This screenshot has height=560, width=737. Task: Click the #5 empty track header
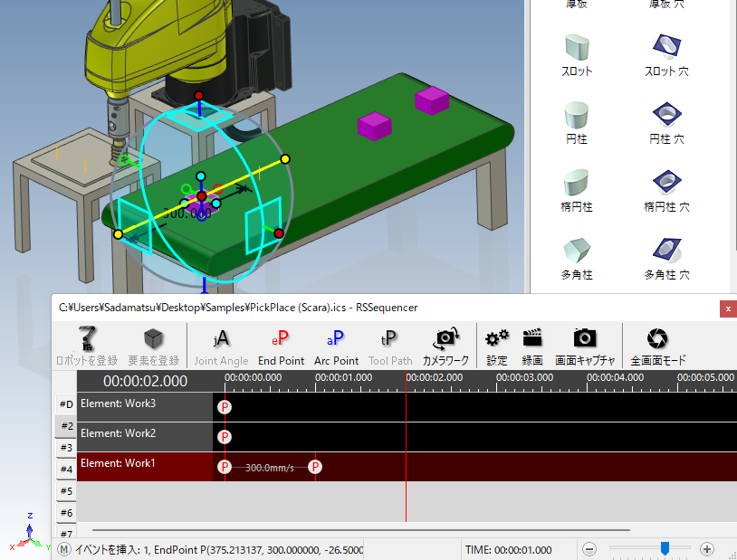coord(66,491)
